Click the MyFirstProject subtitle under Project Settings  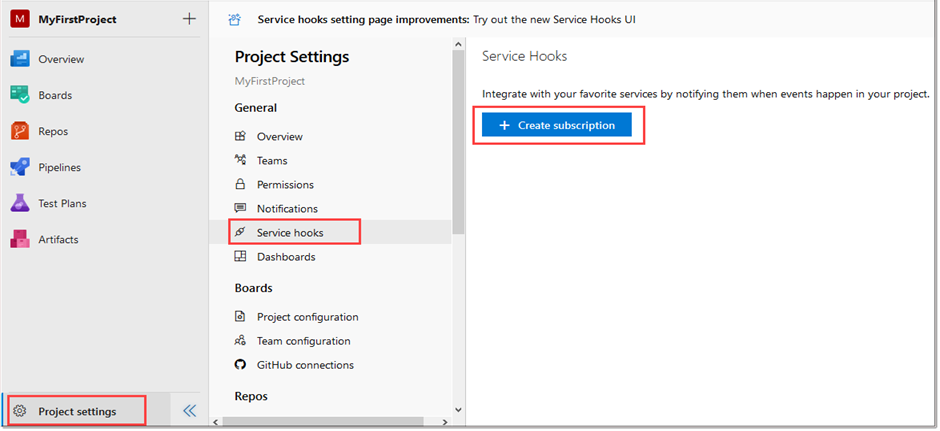click(270, 81)
